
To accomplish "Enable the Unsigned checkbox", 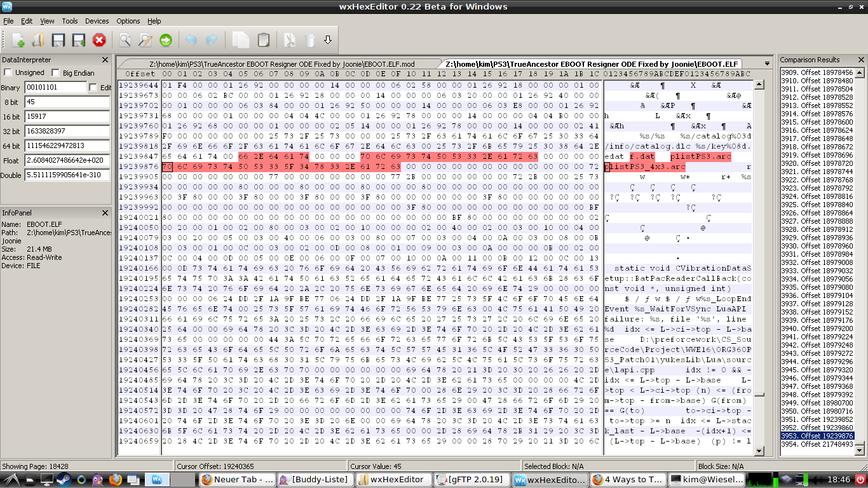I will [x=9, y=73].
